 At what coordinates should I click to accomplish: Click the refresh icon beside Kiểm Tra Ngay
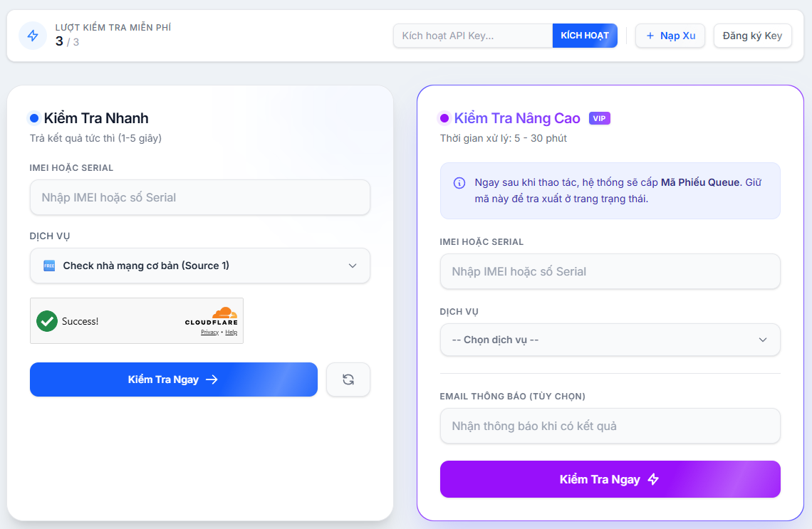pos(348,379)
